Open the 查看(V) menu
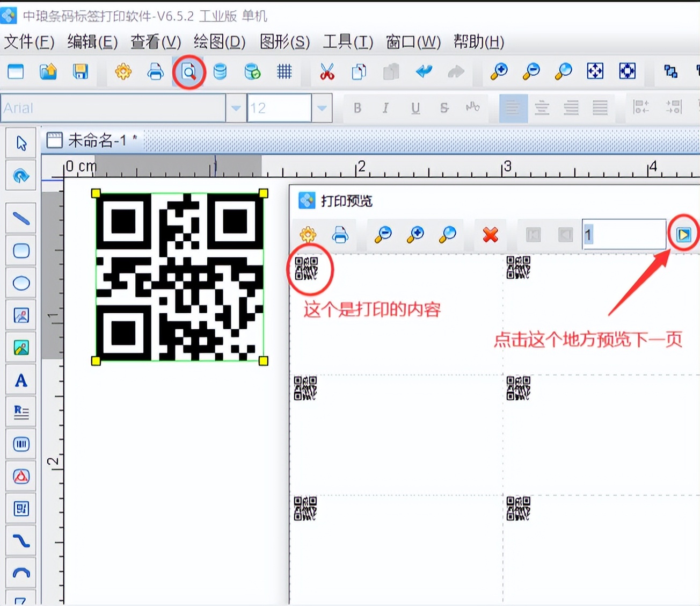 click(156, 42)
